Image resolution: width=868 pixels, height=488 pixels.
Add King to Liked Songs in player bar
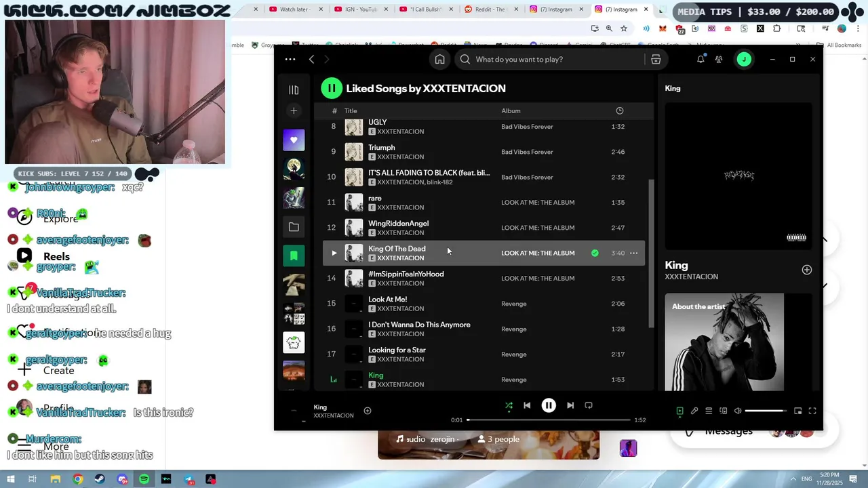tap(368, 411)
